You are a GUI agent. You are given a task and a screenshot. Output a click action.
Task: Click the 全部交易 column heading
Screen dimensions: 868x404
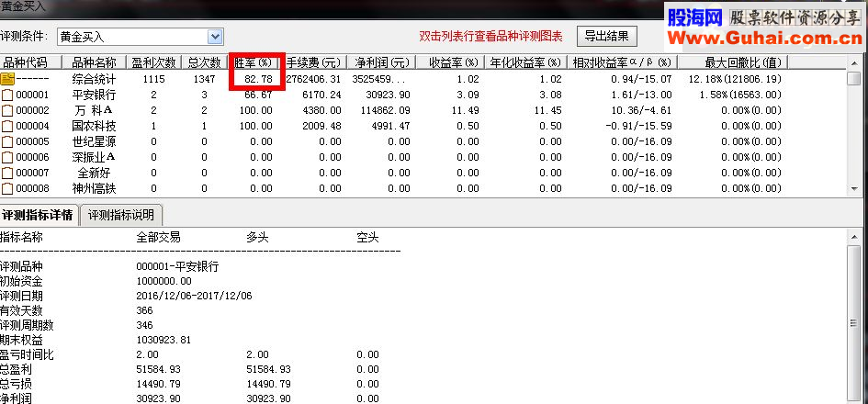pos(158,238)
